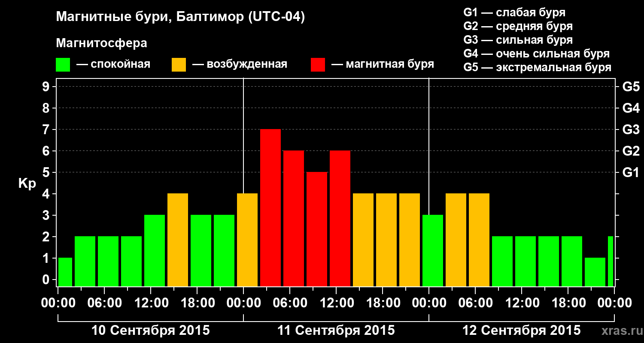Click the 'Kp' axis label
Screen dimensions: 644x343
[27, 184]
